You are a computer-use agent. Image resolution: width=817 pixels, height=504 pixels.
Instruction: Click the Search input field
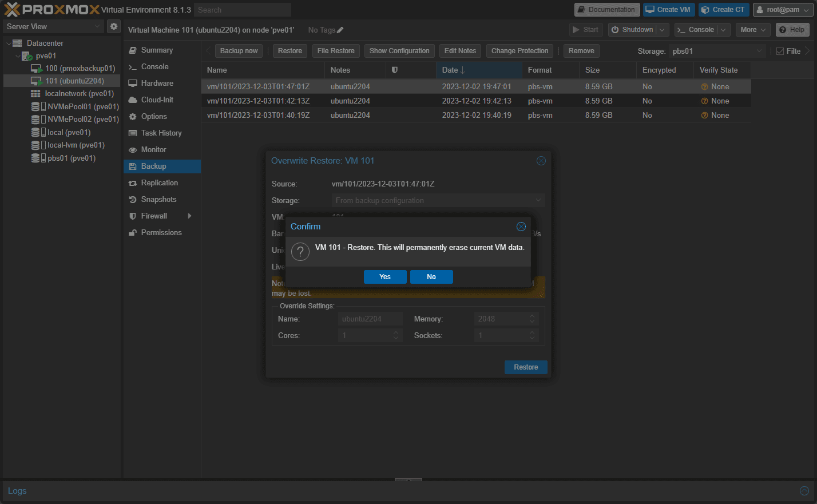242,10
